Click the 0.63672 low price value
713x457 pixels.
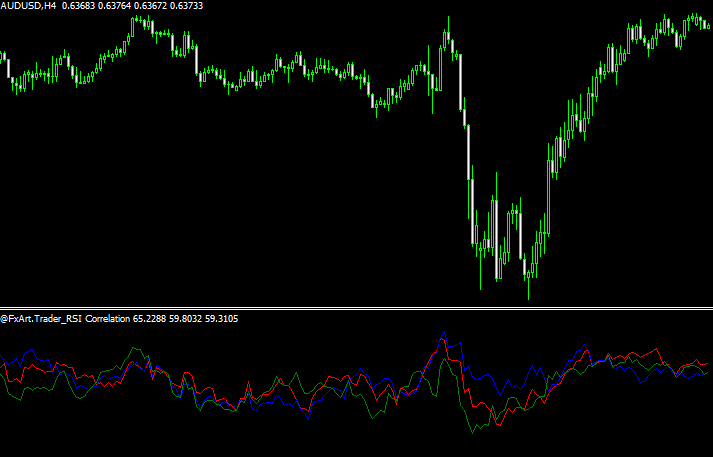click(151, 6)
